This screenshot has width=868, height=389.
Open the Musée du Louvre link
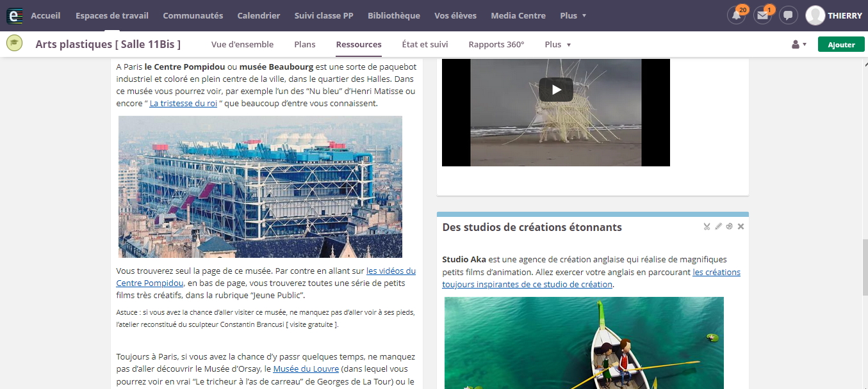[x=306, y=369]
